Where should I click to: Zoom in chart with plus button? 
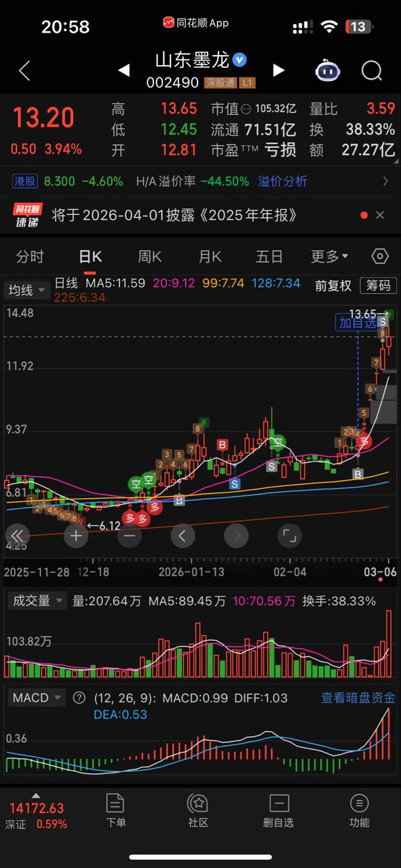(76, 536)
